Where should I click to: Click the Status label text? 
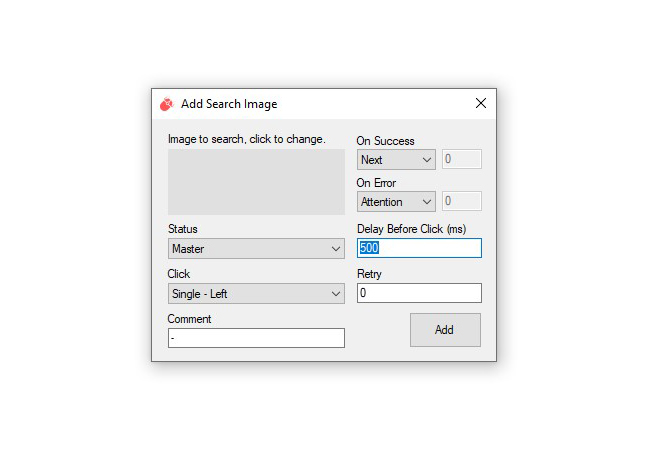(183, 229)
